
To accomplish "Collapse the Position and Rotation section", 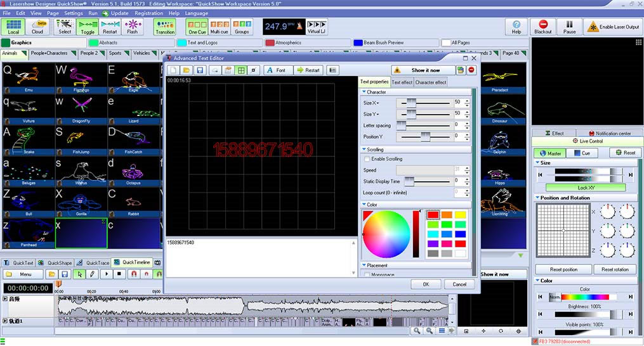I will (537, 198).
